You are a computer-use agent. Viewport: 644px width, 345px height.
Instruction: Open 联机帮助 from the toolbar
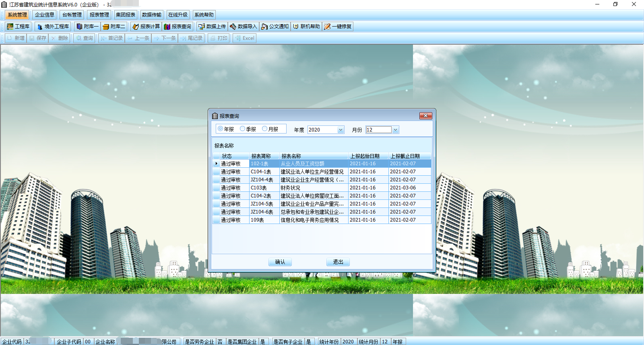pos(306,27)
